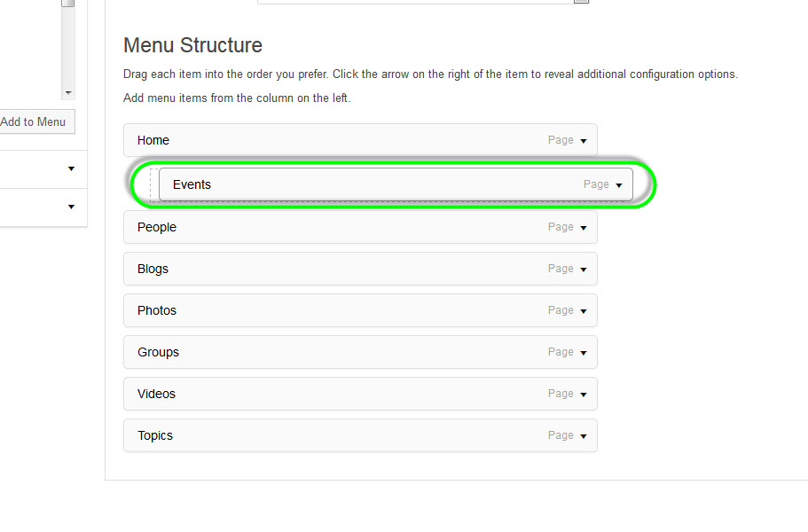Select the Topics menu item label
808x532 pixels.
[155, 435]
